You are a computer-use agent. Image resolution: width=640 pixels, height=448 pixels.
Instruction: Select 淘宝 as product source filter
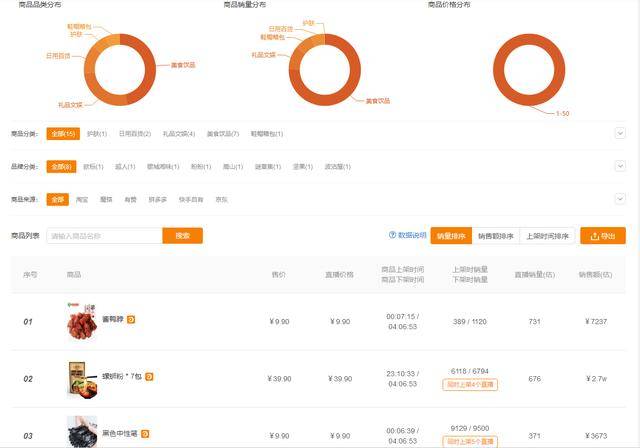tap(82, 199)
